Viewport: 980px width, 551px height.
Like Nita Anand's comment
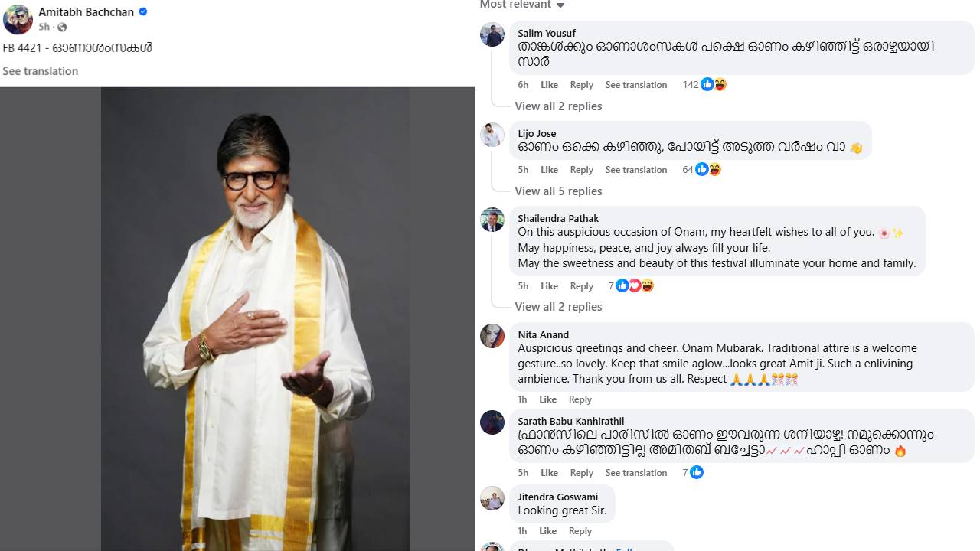547,399
